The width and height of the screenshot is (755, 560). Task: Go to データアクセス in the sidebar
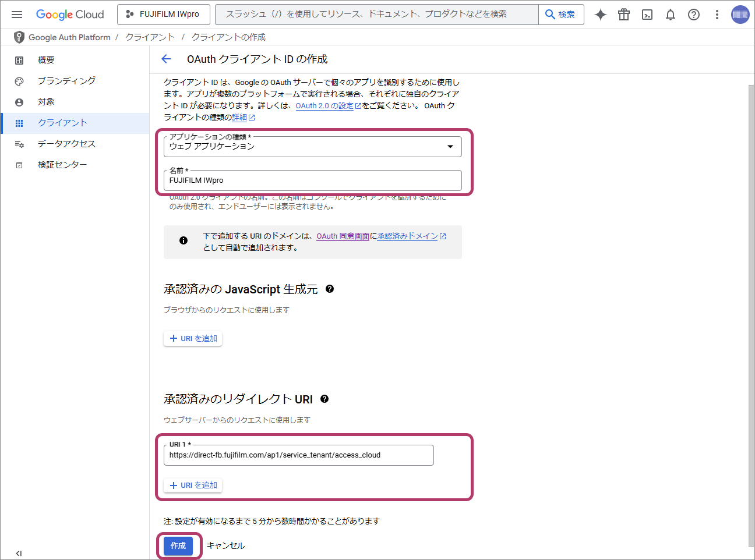66,144
